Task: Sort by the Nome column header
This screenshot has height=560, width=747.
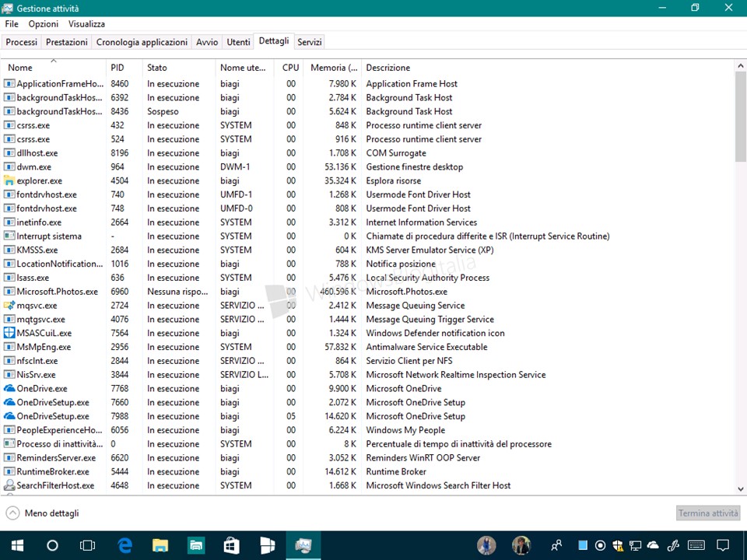Action: 54,68
